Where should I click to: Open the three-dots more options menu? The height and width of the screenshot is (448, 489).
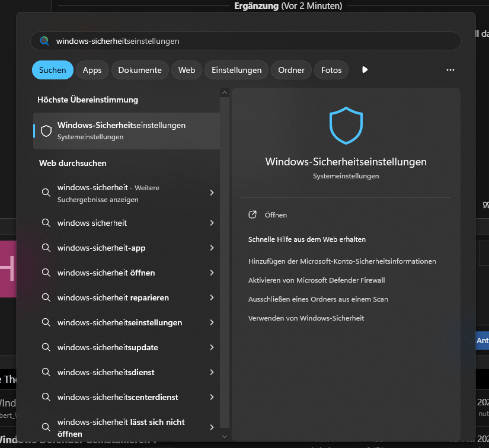point(450,70)
